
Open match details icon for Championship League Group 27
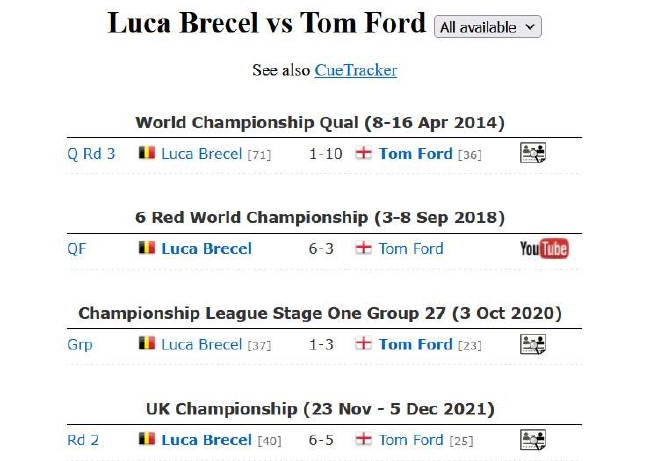click(533, 344)
